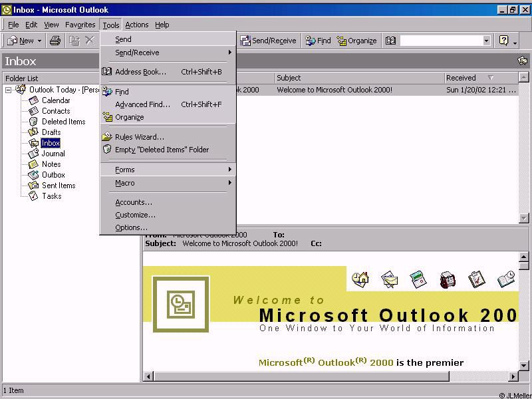Collapse the Outlook Today tree node
Screen dimensions: 532x399
point(9,90)
